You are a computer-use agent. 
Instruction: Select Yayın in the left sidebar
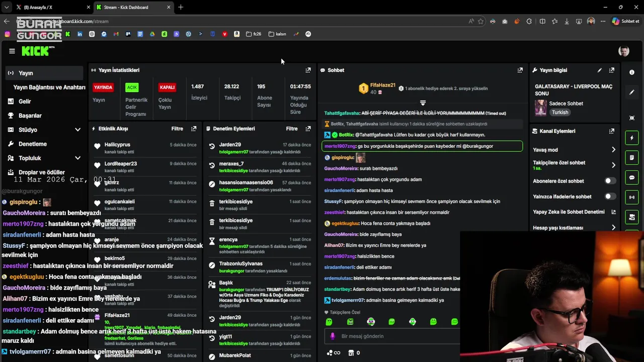pyautogui.click(x=44, y=73)
